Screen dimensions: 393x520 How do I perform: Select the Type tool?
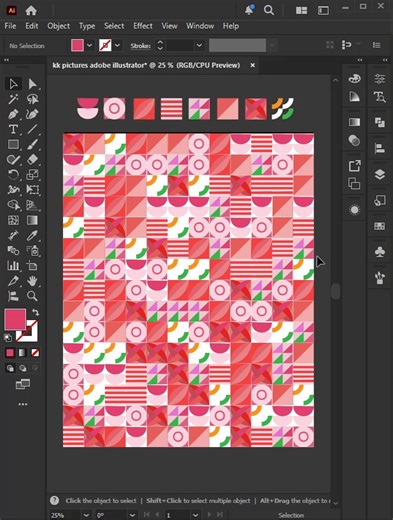(13, 129)
